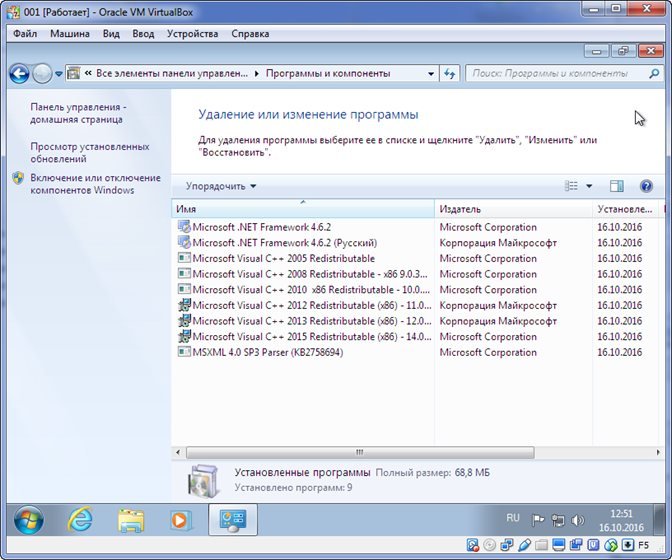Screen dimensions: 672x560
Task: Open Панель управления - домашняя страница link
Action: point(78,113)
